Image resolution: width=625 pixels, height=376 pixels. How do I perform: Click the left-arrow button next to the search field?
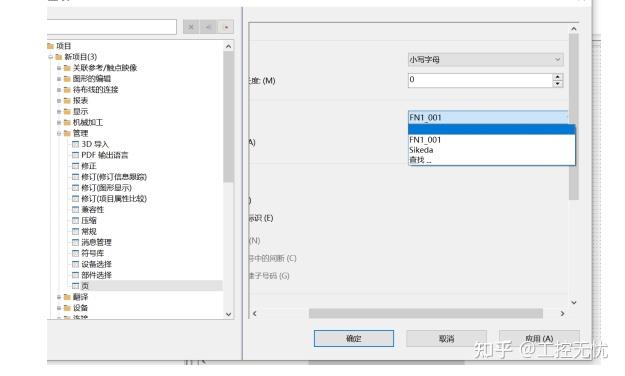pos(208,27)
